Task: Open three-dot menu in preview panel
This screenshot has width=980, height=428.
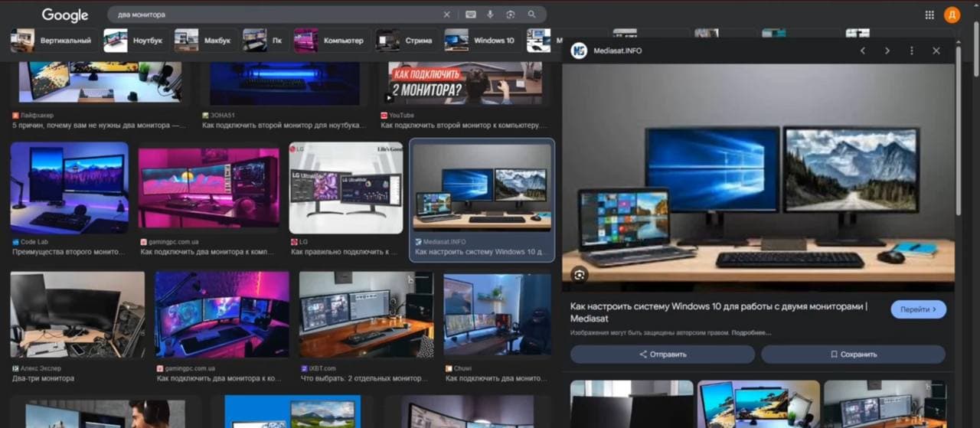Action: (911, 51)
